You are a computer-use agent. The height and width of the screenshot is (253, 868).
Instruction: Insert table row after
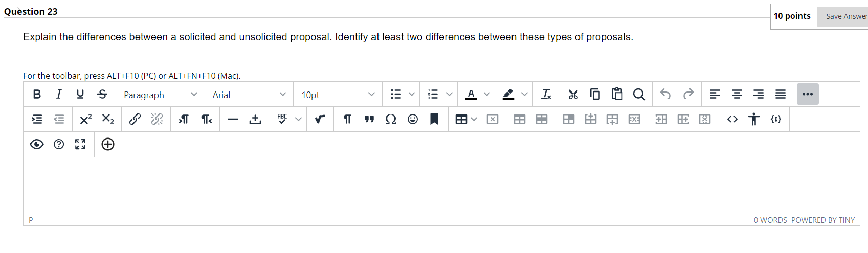click(x=612, y=119)
